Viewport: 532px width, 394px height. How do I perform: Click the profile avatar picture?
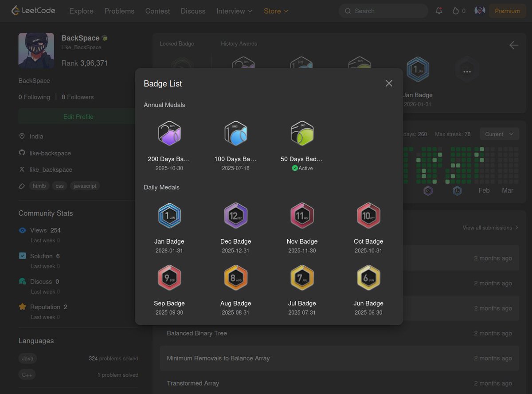pos(36,51)
